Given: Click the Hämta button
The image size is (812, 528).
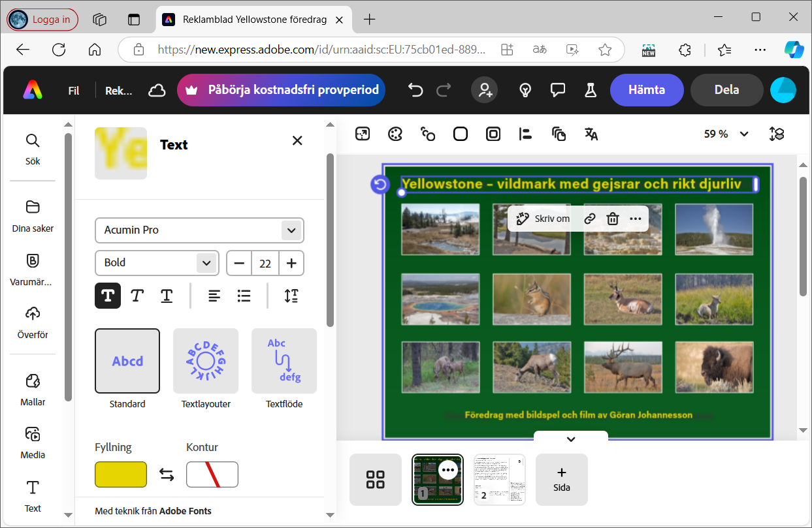Looking at the screenshot, I should [x=647, y=90].
